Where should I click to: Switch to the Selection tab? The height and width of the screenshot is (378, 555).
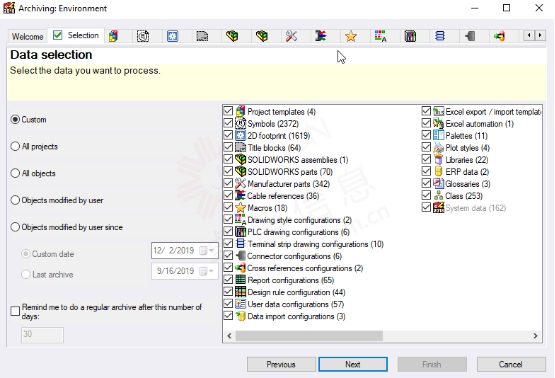(76, 35)
